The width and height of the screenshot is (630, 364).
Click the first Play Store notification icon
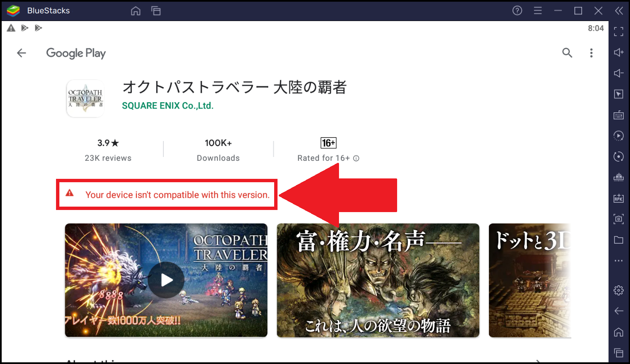click(x=25, y=28)
